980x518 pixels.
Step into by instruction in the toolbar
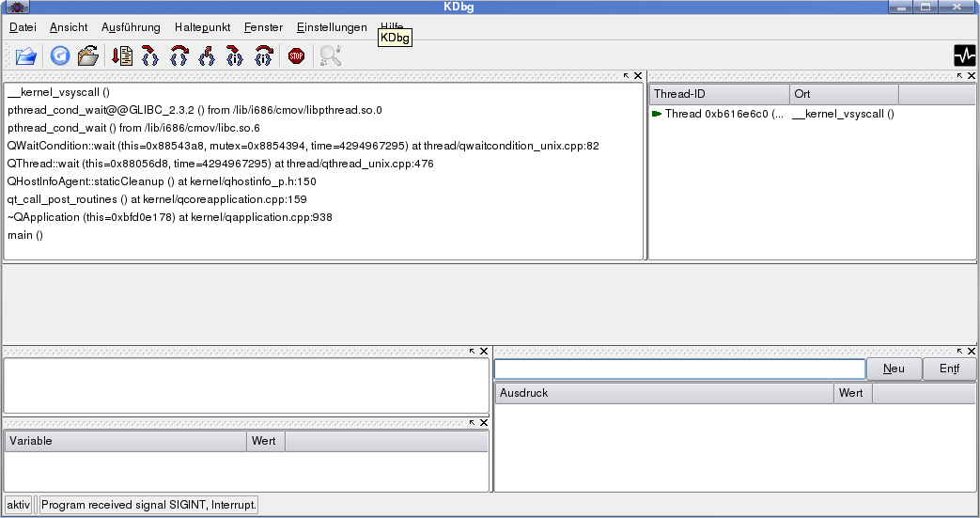(x=234, y=56)
